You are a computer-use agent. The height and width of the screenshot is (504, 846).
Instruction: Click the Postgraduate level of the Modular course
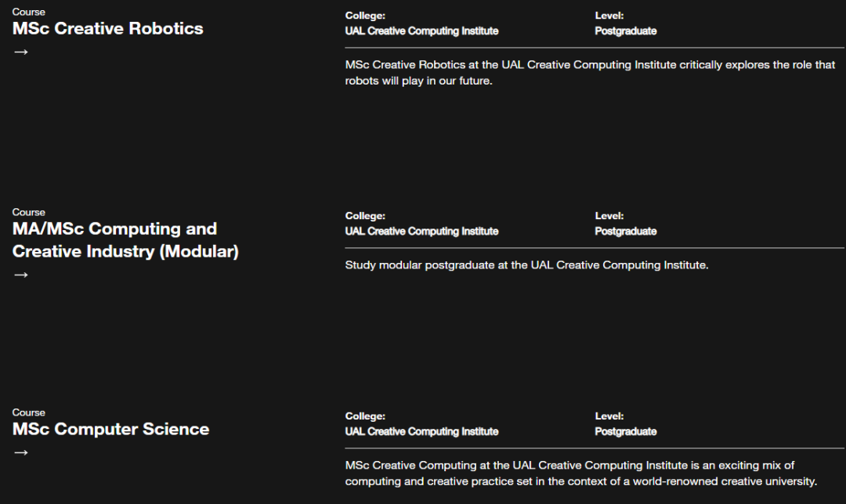point(625,231)
